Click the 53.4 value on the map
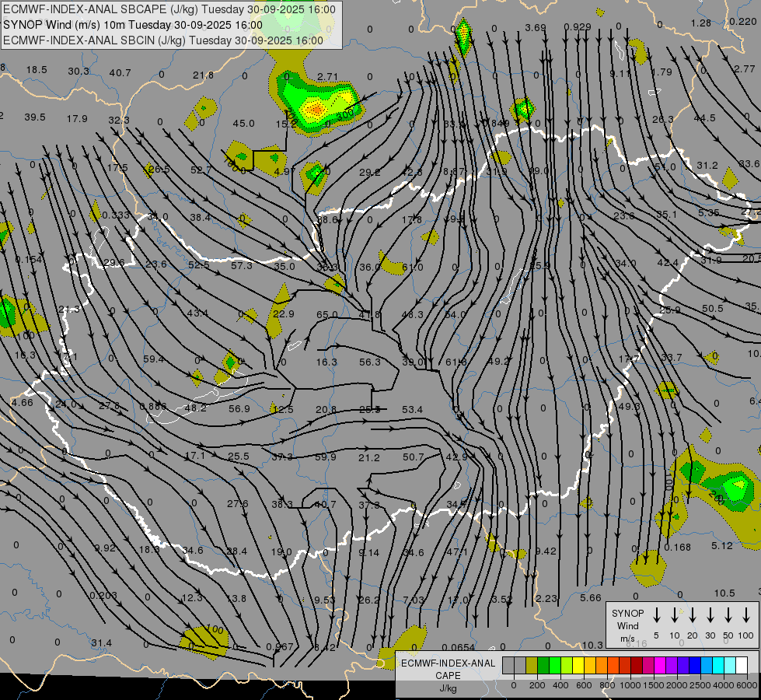 click(412, 410)
